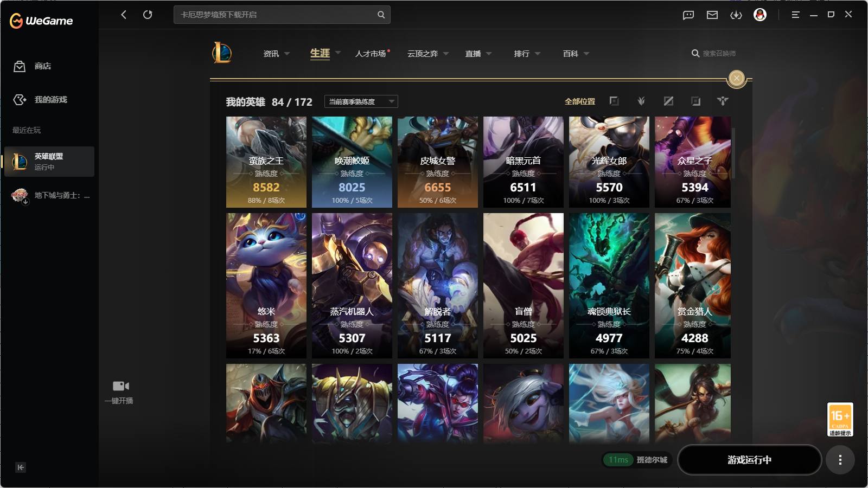The width and height of the screenshot is (868, 488).
Task: Open the download manager icon
Action: [x=736, y=15]
